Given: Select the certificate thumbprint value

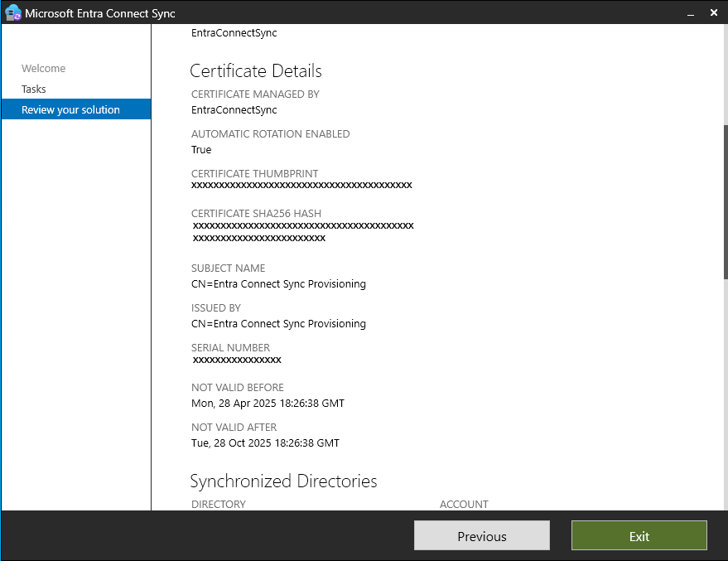Looking at the screenshot, I should tap(301, 186).
